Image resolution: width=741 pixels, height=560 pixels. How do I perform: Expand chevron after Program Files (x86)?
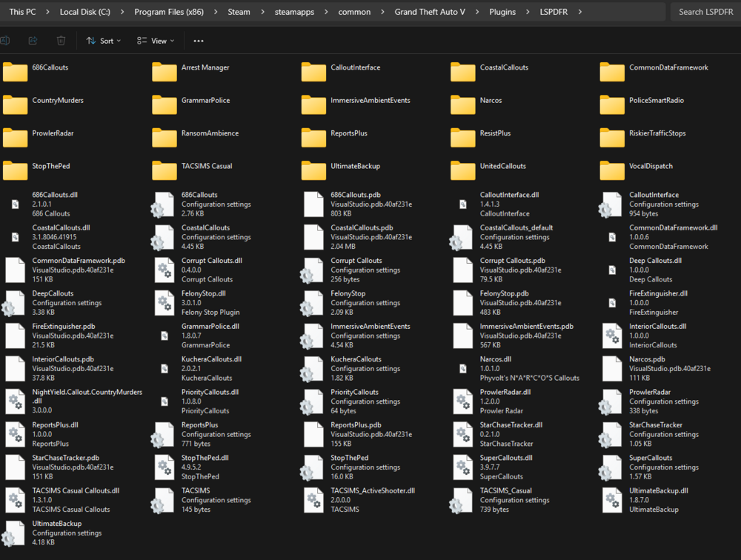[x=216, y=12]
